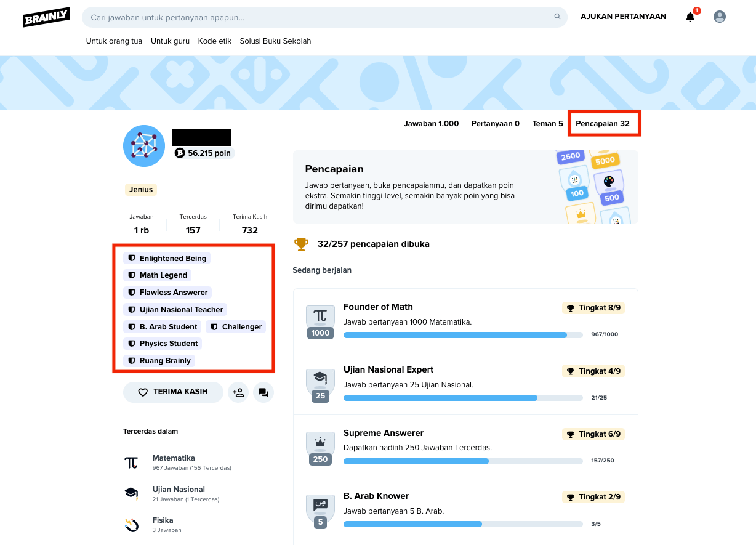
Task: Click the Brainly logo
Action: pyautogui.click(x=46, y=17)
